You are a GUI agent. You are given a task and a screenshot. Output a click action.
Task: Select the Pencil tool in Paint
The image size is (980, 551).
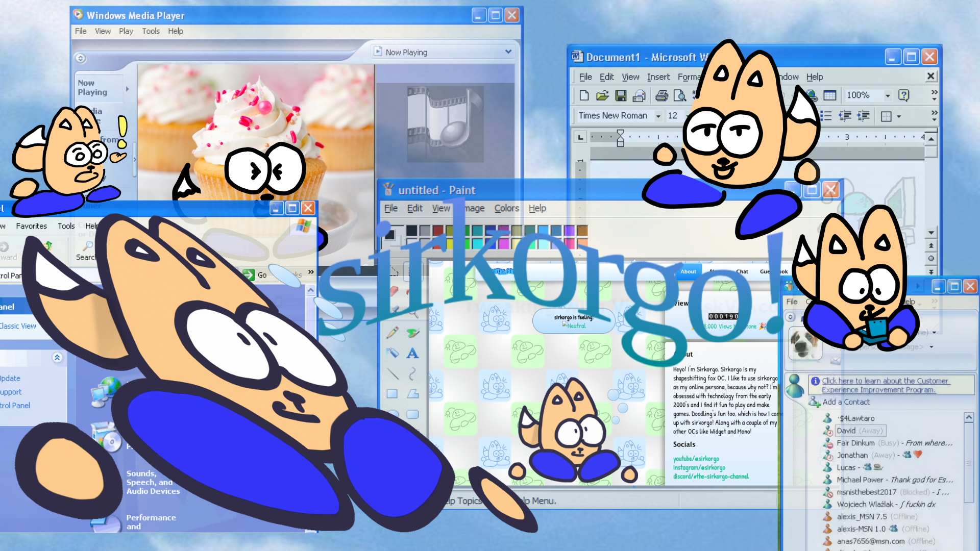coord(392,333)
